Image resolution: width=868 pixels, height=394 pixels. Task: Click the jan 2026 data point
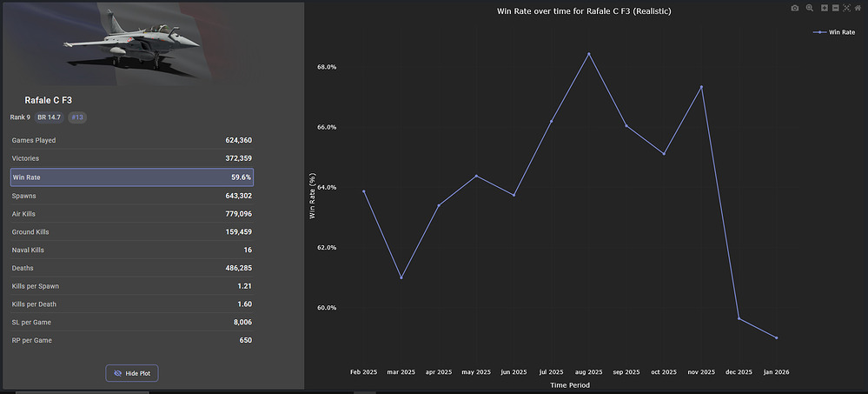coord(776,337)
